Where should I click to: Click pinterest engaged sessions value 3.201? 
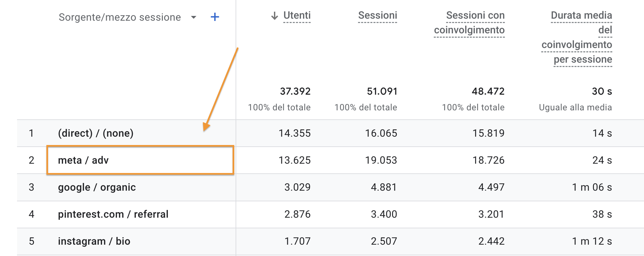pyautogui.click(x=491, y=214)
